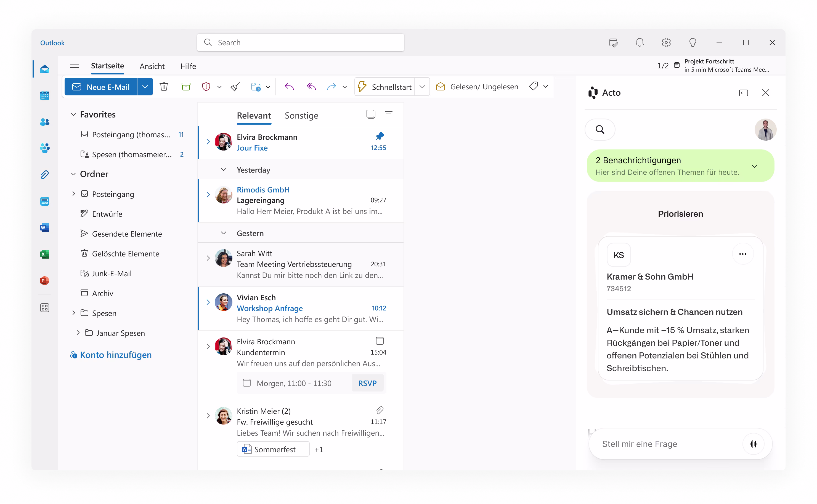Toggle pin on Elvira Brockmann Jour Fixe
Image resolution: width=817 pixels, height=504 pixels.
pos(380,136)
